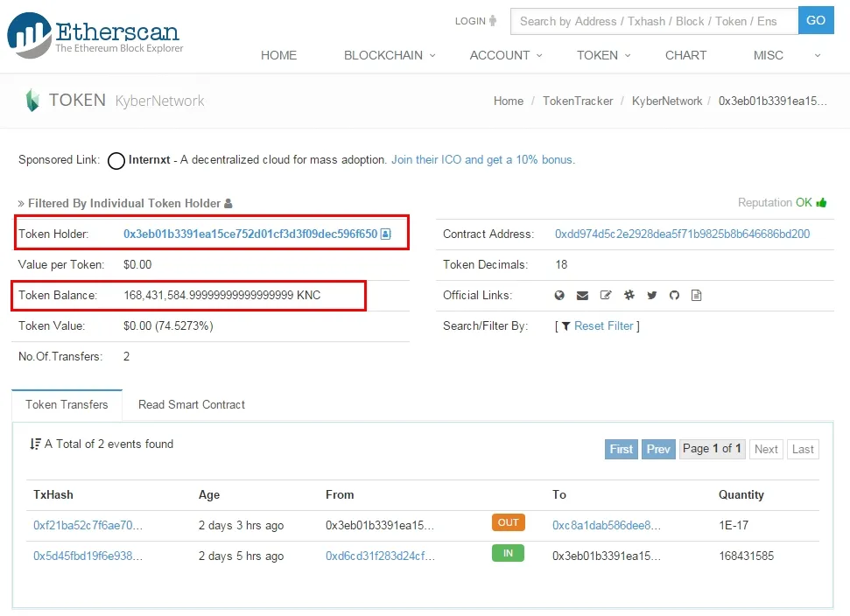Click the Reset Filter link
This screenshot has width=850, height=616.
pos(603,326)
